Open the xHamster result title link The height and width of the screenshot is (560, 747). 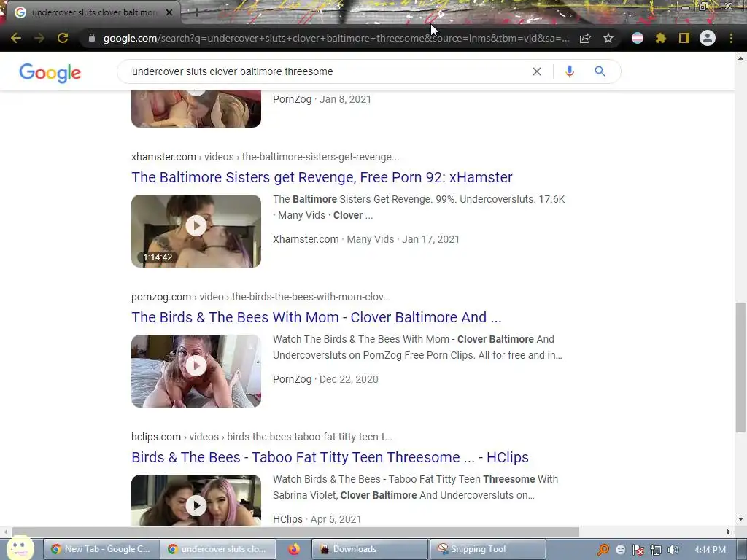(x=322, y=177)
